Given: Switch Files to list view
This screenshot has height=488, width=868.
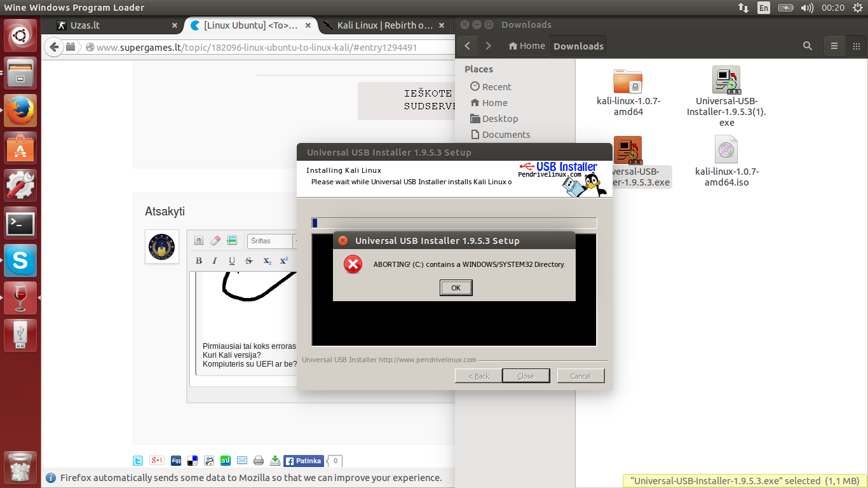Looking at the screenshot, I should point(834,46).
